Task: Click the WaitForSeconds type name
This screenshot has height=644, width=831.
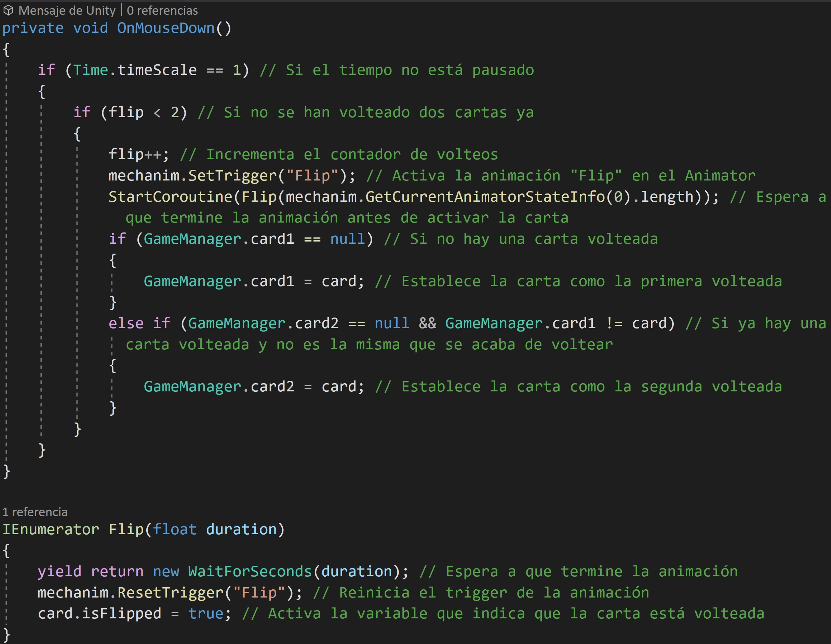Action: coord(250,571)
